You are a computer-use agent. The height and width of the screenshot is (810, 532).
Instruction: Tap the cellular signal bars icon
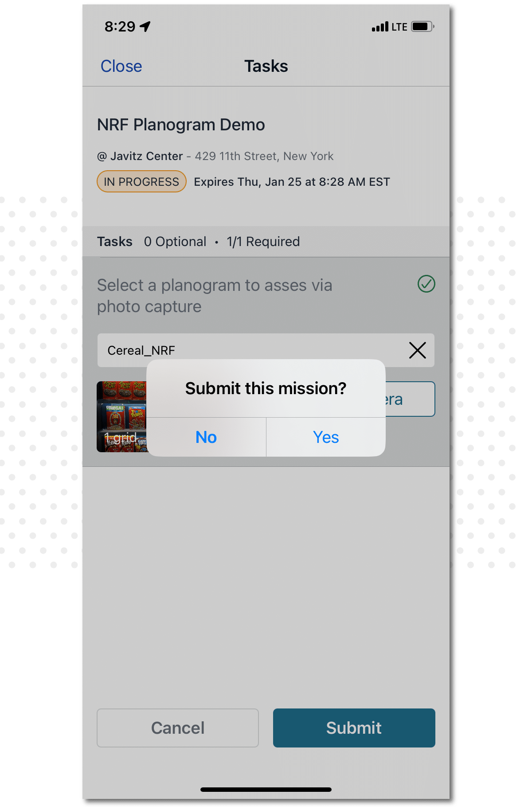[380, 27]
